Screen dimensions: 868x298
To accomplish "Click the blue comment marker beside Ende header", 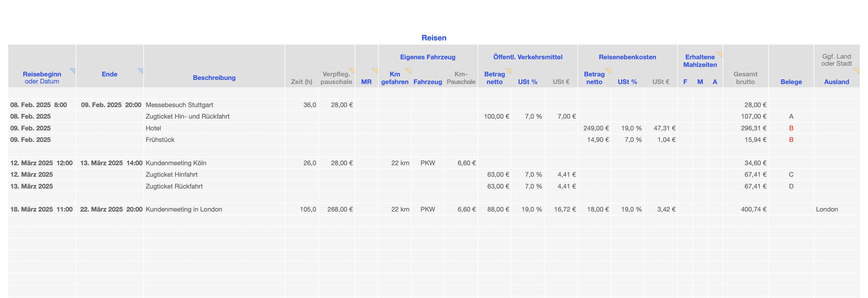I will pyautogui.click(x=141, y=70).
